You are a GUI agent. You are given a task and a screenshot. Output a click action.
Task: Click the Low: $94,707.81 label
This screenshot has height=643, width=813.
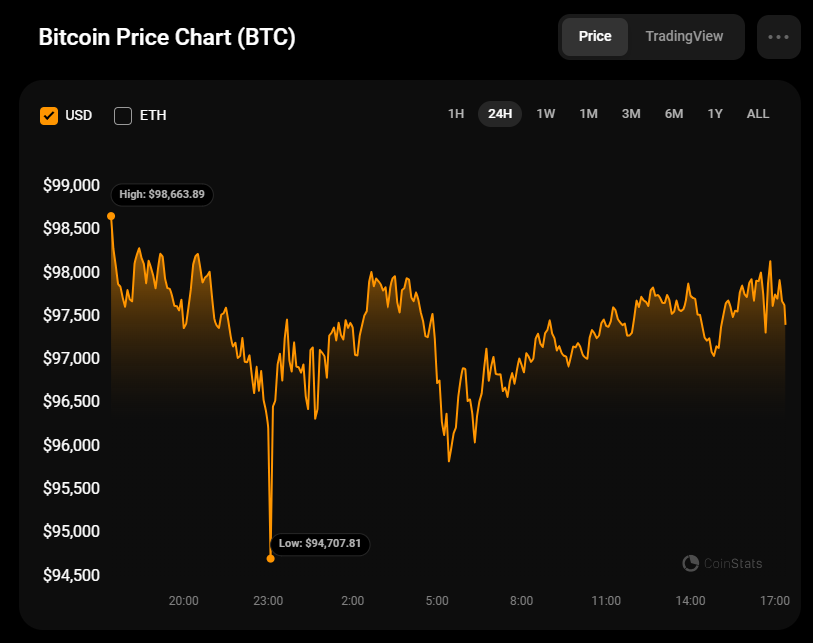(x=321, y=544)
